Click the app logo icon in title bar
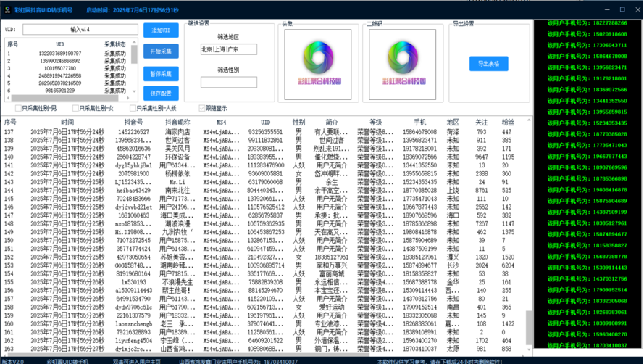The height and width of the screenshot is (364, 644). 6,9
